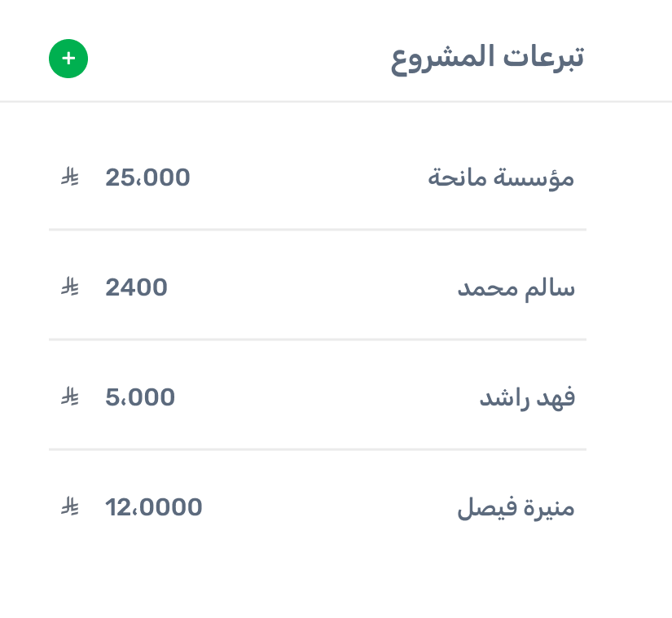Click the divider line under the card header
Image resolution: width=672 pixels, height=618 pixels.
coord(336,102)
